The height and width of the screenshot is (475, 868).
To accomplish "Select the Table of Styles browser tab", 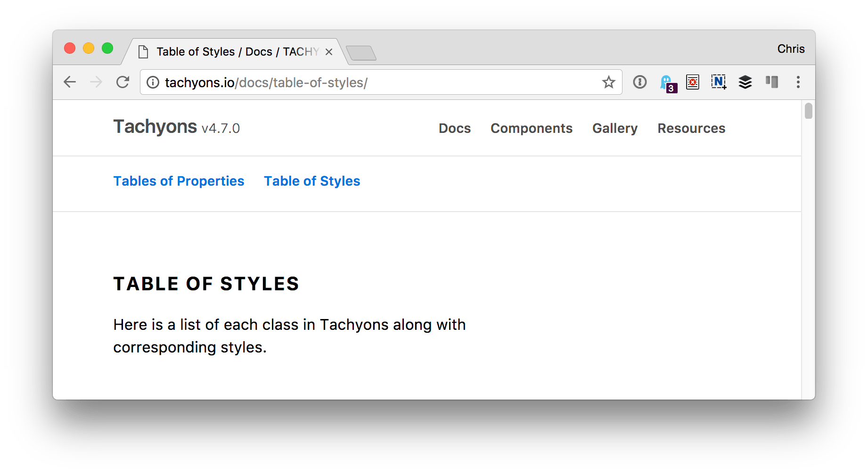I will [236, 52].
